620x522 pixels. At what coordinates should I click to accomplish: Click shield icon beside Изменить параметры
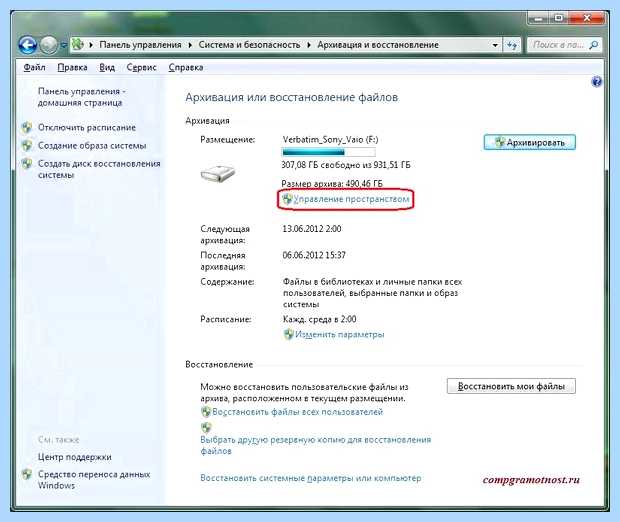point(289,335)
